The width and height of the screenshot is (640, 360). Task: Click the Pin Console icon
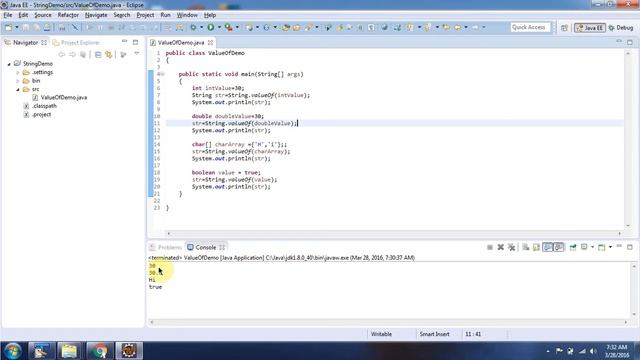click(573, 247)
